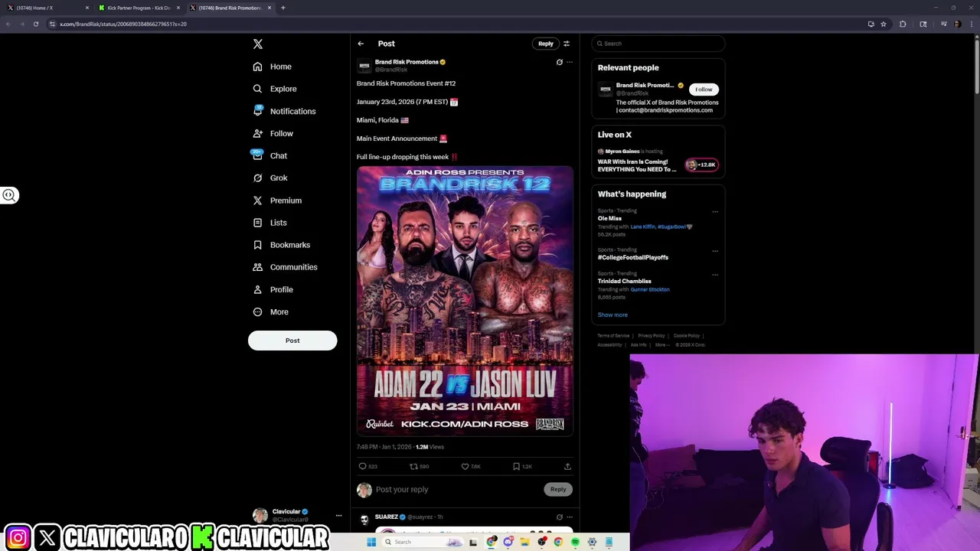Click the browser back arrow
Image resolution: width=980 pixels, height=551 pixels.
click(x=8, y=24)
